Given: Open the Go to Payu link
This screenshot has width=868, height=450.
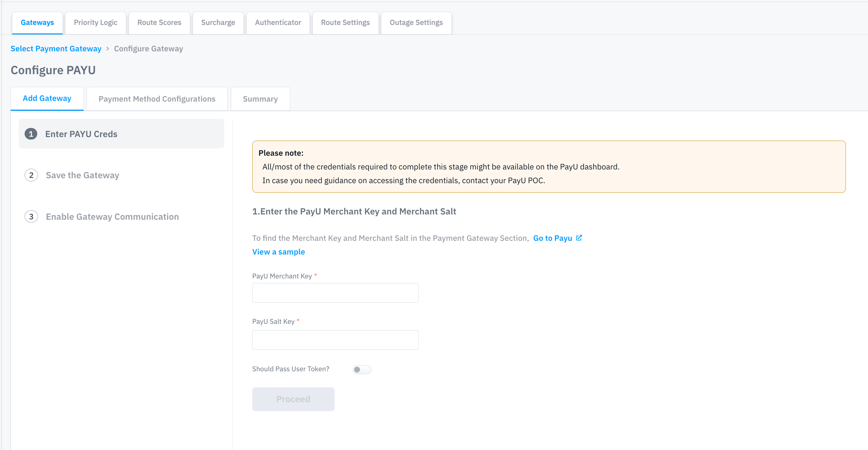Looking at the screenshot, I should [552, 238].
